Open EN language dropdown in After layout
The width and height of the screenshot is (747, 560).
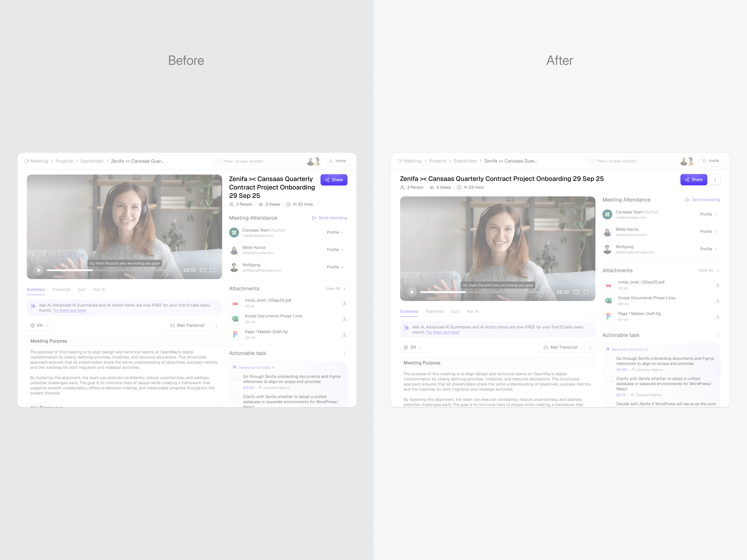413,347
